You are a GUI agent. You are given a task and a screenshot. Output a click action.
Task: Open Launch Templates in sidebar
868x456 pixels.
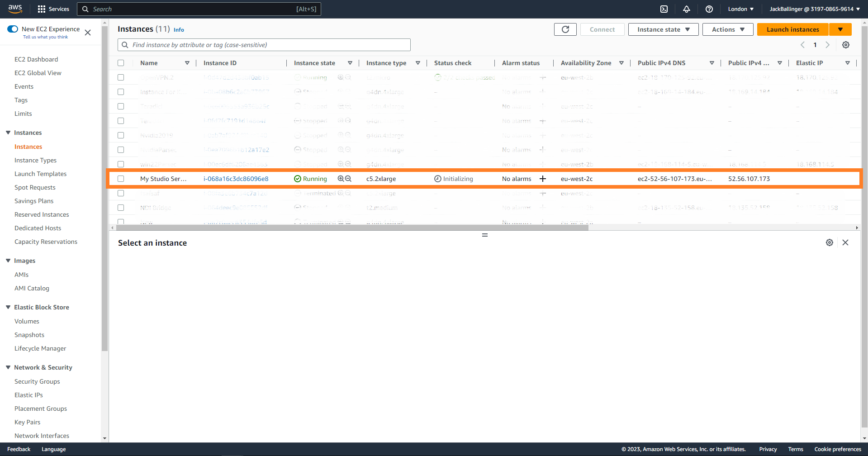pos(40,174)
